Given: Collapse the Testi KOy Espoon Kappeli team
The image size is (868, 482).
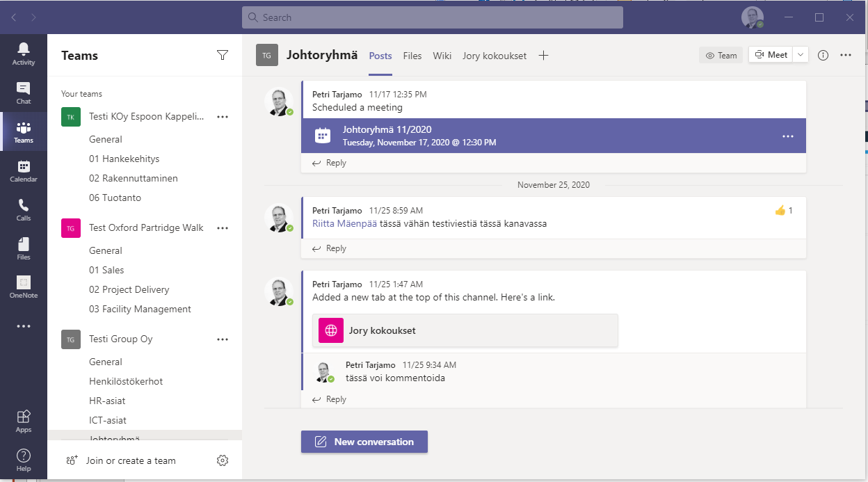Looking at the screenshot, I should point(147,117).
